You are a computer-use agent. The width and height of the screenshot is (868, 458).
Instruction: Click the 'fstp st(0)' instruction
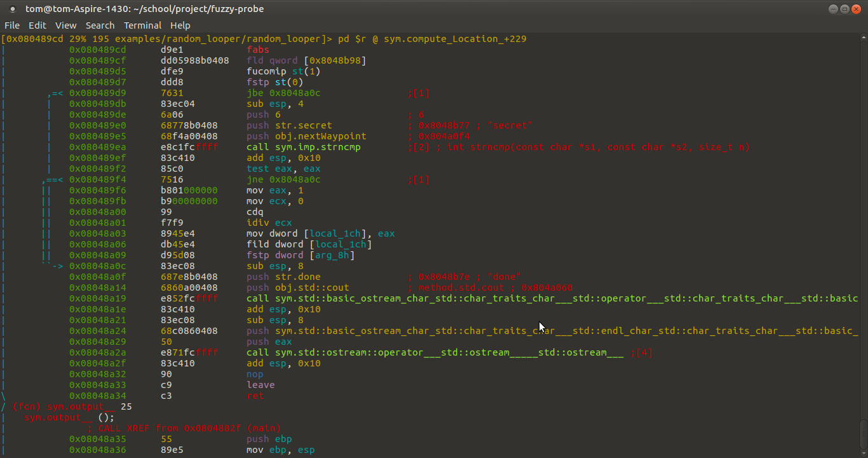275,82
